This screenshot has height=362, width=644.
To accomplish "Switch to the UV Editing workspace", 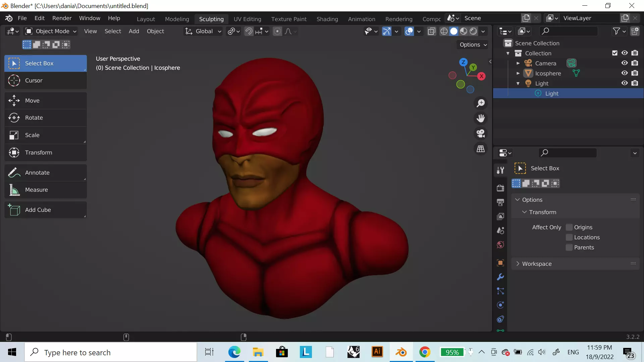I will pyautogui.click(x=248, y=19).
